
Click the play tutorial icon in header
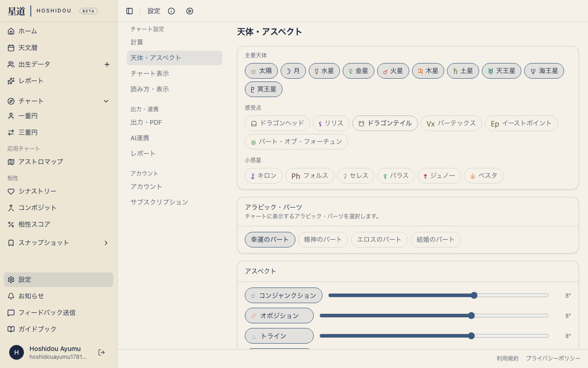[190, 11]
